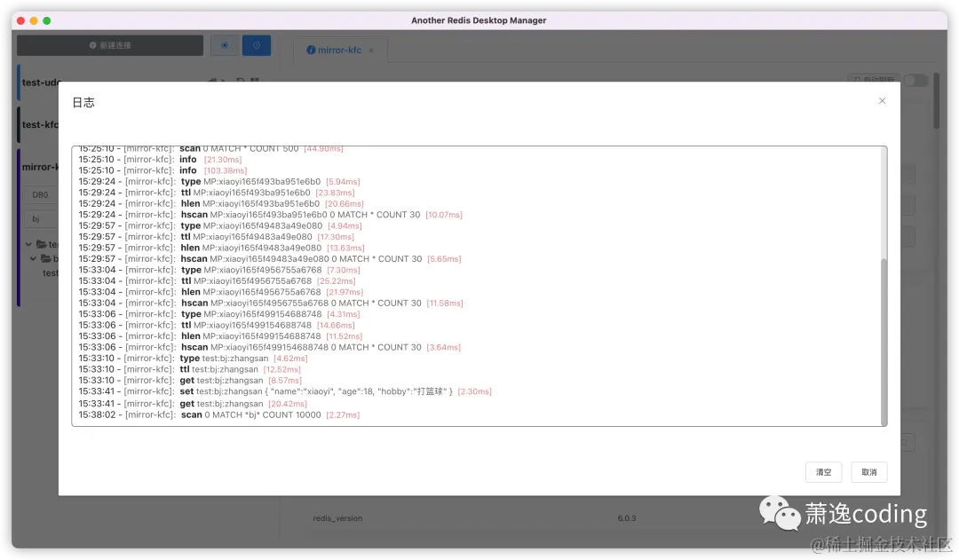959x560 pixels.
Task: Close the 日志 log dialog
Action: coord(882,101)
